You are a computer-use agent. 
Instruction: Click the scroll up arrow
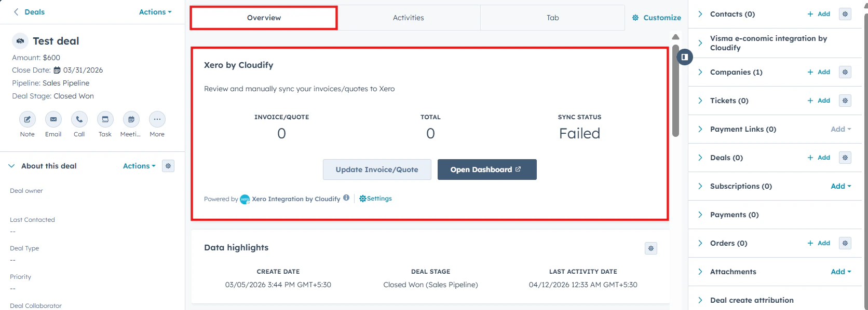tap(675, 37)
